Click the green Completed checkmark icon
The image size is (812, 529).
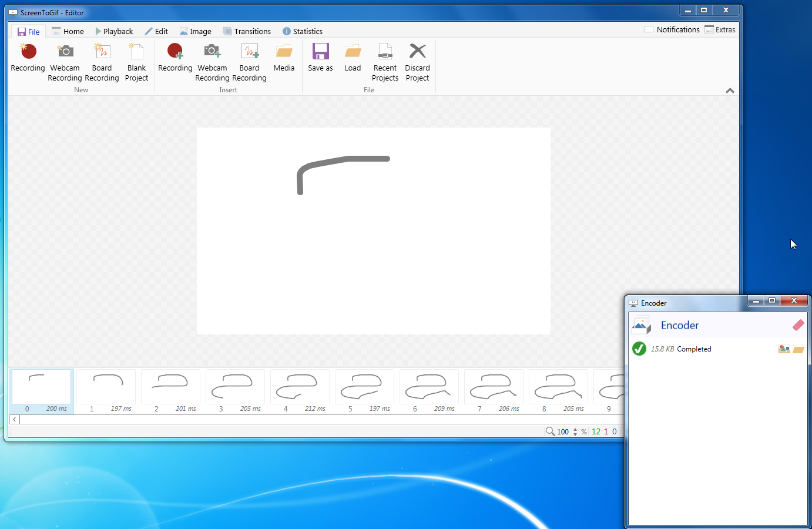point(639,349)
